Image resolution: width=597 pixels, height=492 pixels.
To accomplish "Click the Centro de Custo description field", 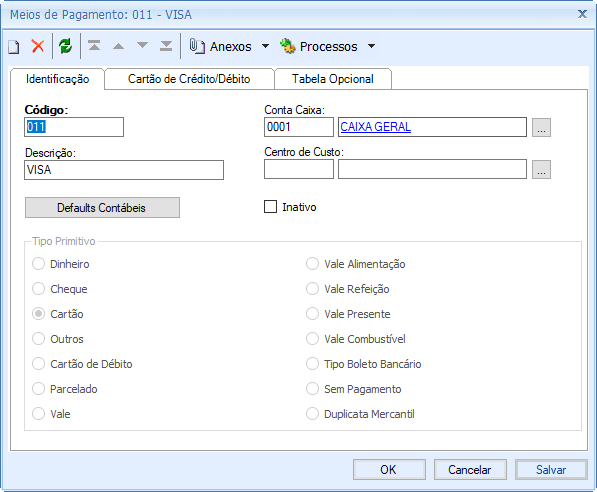I will click(432, 169).
